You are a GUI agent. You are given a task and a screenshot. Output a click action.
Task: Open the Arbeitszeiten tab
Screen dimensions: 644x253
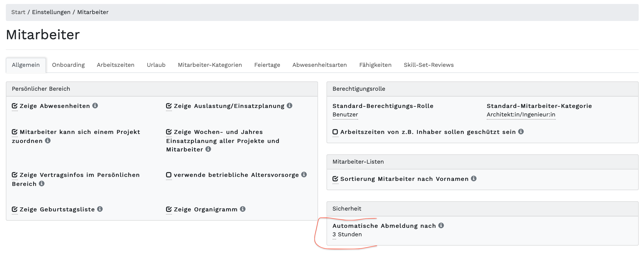tap(116, 65)
